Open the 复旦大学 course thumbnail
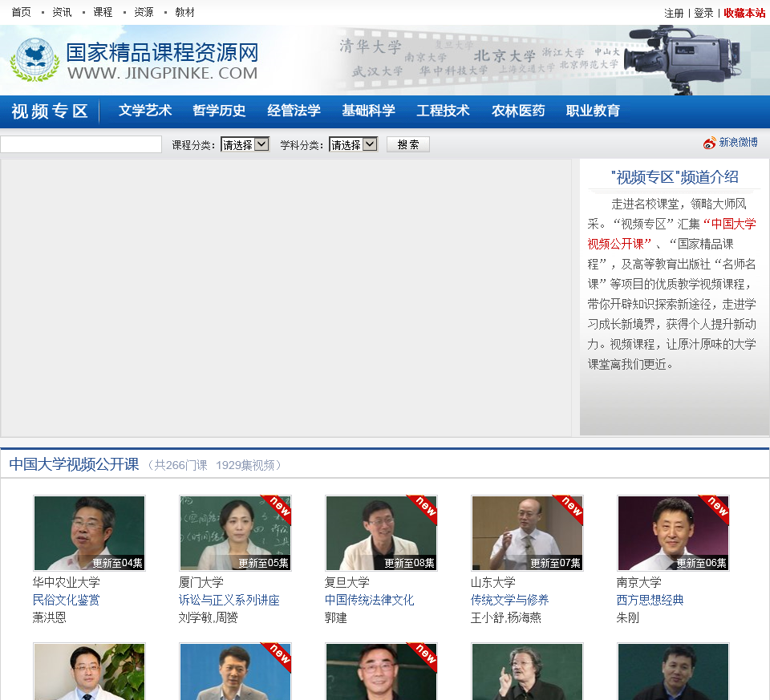The height and width of the screenshot is (700, 770). tap(381, 533)
